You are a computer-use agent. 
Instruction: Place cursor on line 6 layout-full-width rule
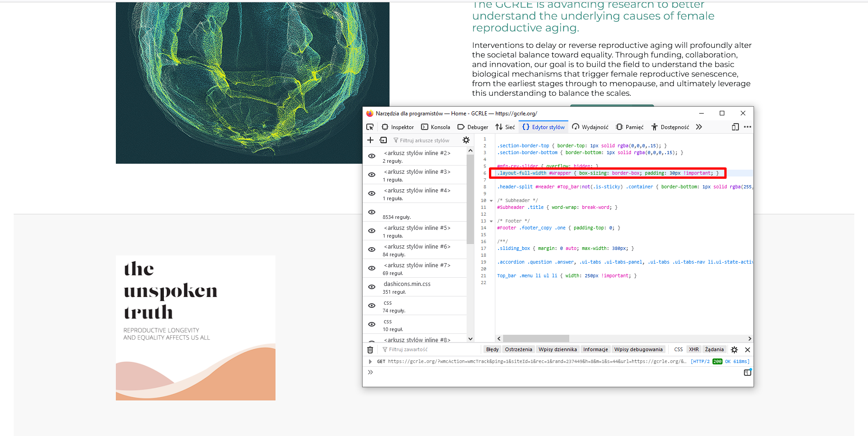click(608, 173)
